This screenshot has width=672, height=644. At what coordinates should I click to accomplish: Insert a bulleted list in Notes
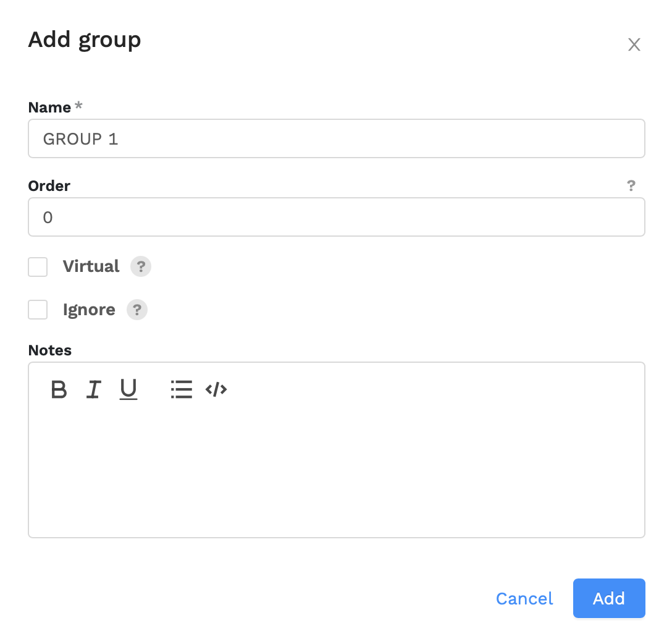[x=182, y=389]
